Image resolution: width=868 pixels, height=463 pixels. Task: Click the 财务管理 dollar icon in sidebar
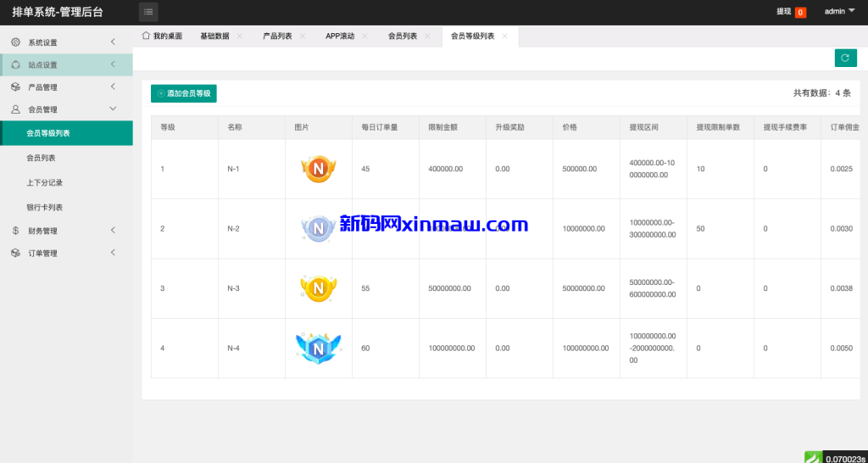click(x=15, y=231)
